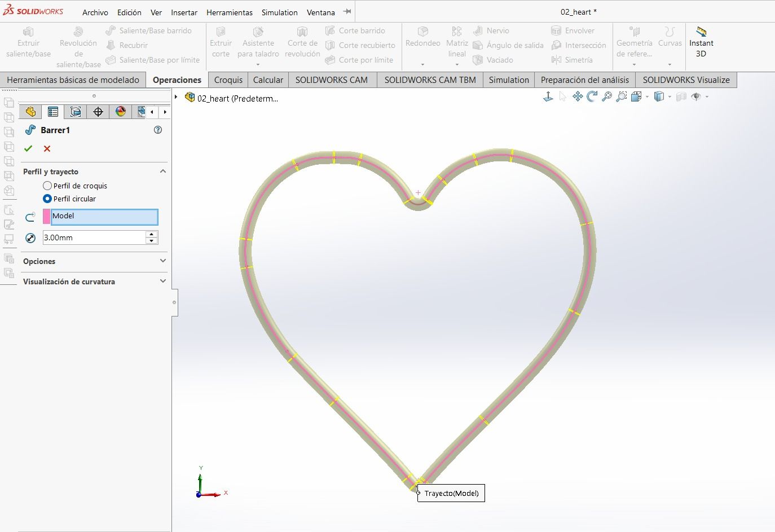The width and height of the screenshot is (775, 532).
Task: Open the Geometría de referencia dropdown arrow
Action: click(x=634, y=64)
